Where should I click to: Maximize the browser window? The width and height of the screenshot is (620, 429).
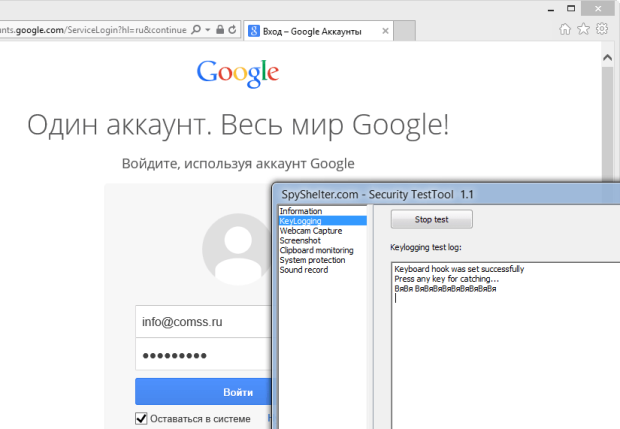(x=571, y=9)
